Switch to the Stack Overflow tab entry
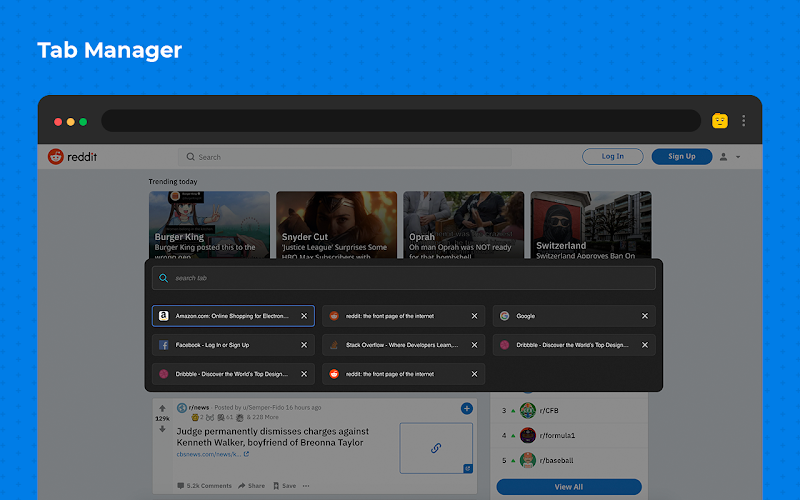The width and height of the screenshot is (800, 500). [x=404, y=345]
